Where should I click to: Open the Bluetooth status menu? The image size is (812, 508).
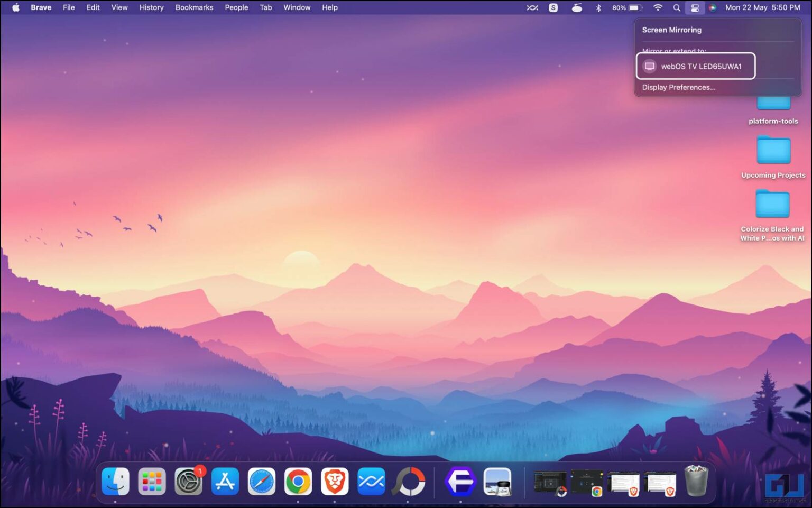[x=598, y=7]
